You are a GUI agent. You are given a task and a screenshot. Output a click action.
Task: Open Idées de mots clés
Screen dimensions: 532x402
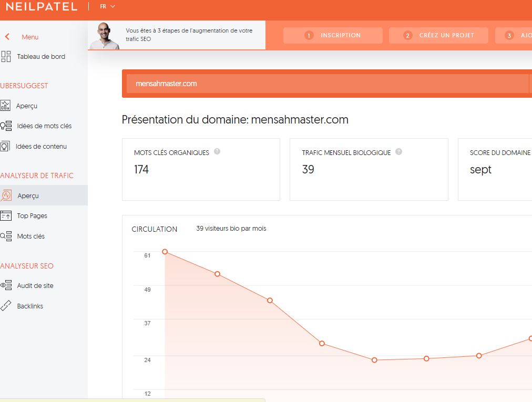point(44,126)
